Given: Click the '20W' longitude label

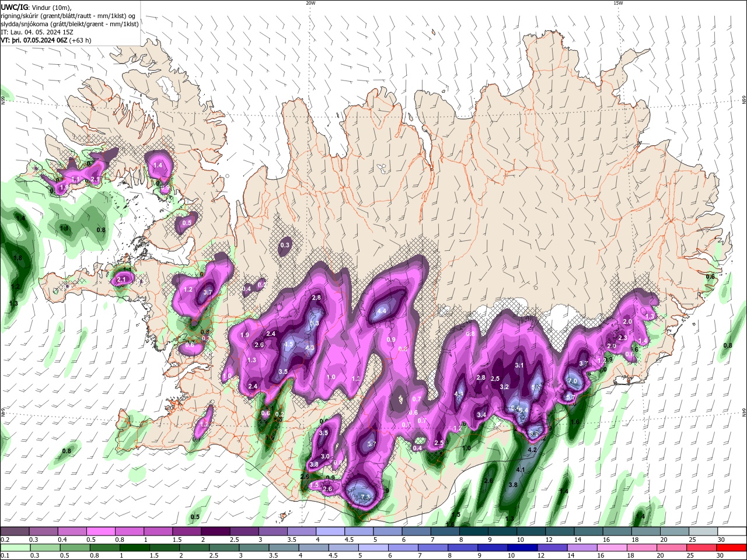Looking at the screenshot, I should [310, 3].
